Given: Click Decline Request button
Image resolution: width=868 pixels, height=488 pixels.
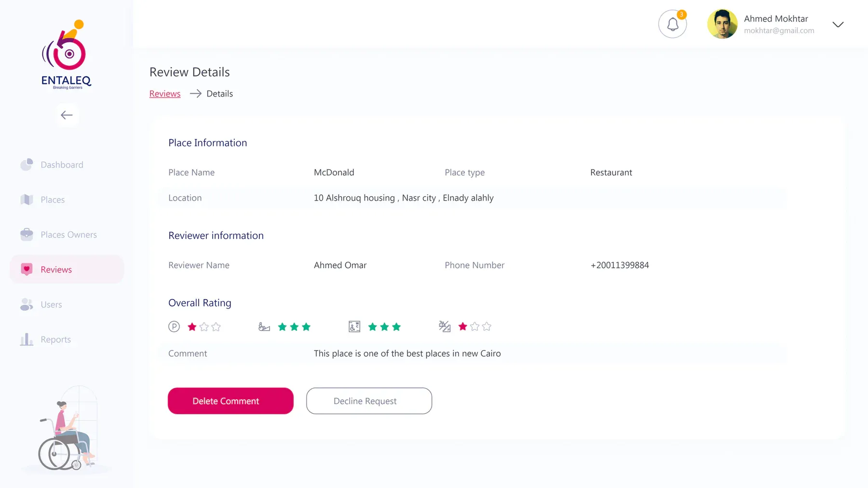Looking at the screenshot, I should [369, 401].
